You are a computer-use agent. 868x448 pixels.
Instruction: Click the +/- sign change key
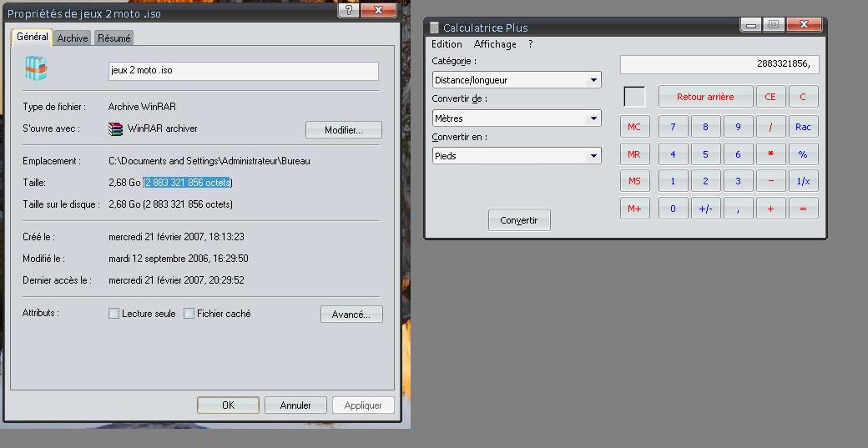pos(706,209)
